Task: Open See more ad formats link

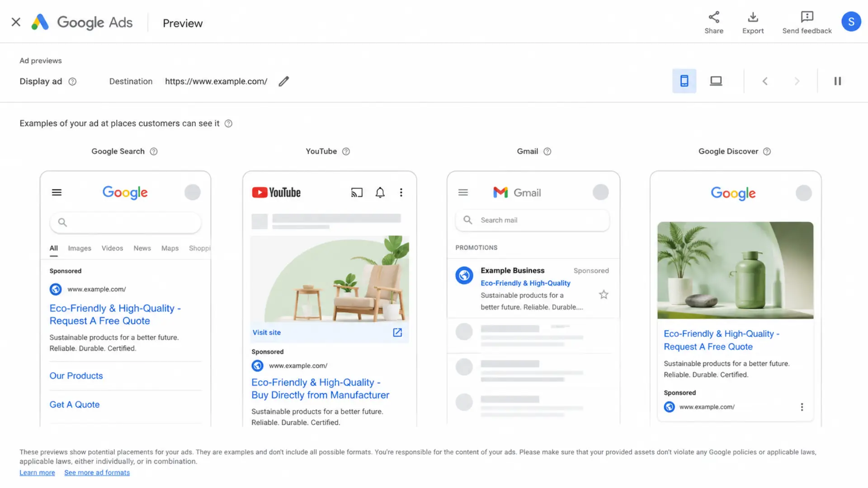Action: [x=97, y=473]
